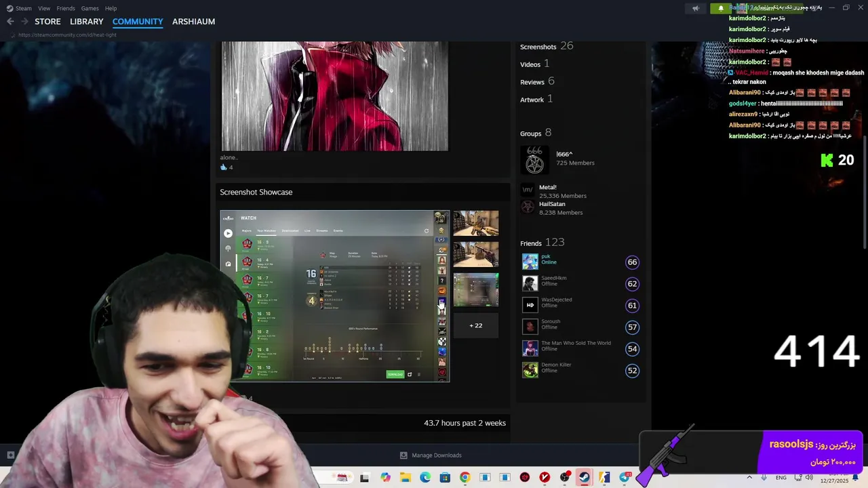Open the Metal! group
The height and width of the screenshot is (488, 868).
[x=548, y=187]
